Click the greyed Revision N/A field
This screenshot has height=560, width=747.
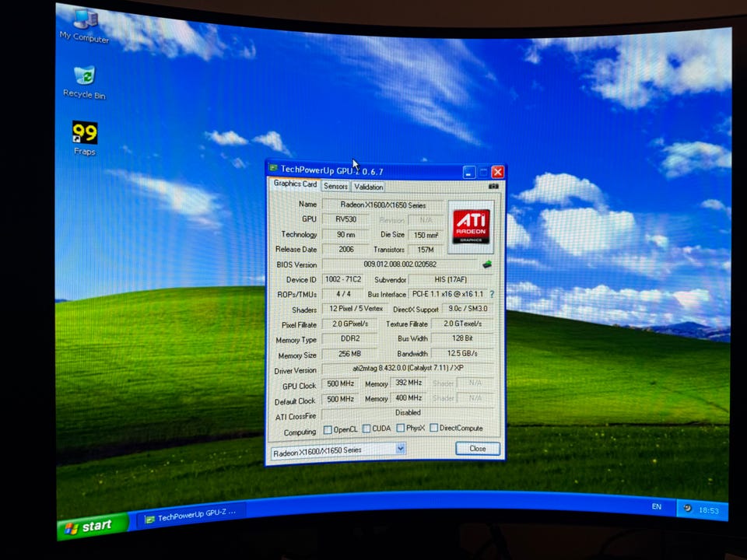point(426,220)
